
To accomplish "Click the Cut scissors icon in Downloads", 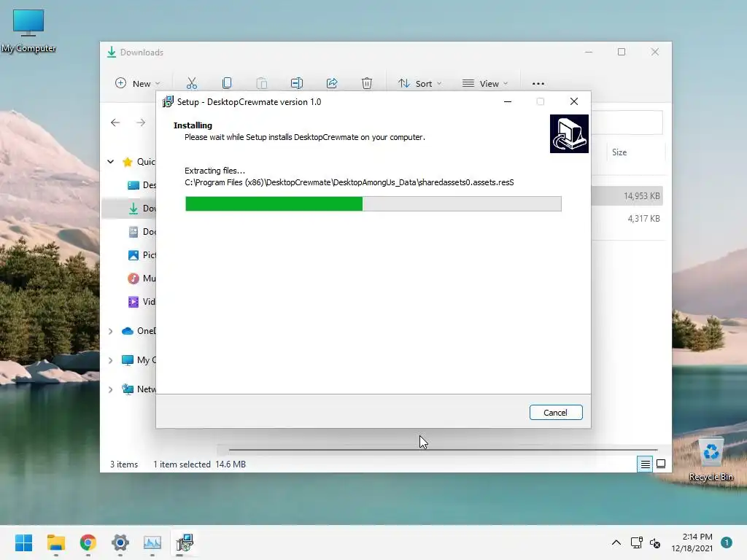I will (x=192, y=83).
